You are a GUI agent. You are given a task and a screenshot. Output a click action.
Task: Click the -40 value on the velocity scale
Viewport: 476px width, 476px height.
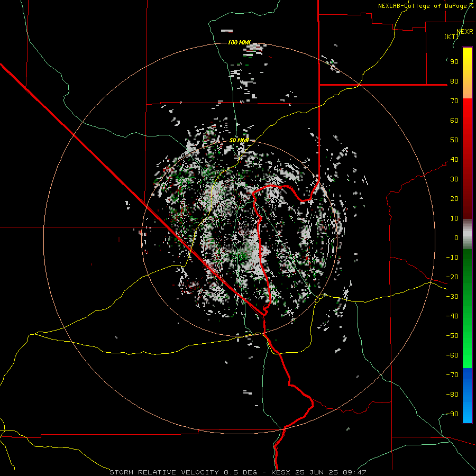click(452, 316)
